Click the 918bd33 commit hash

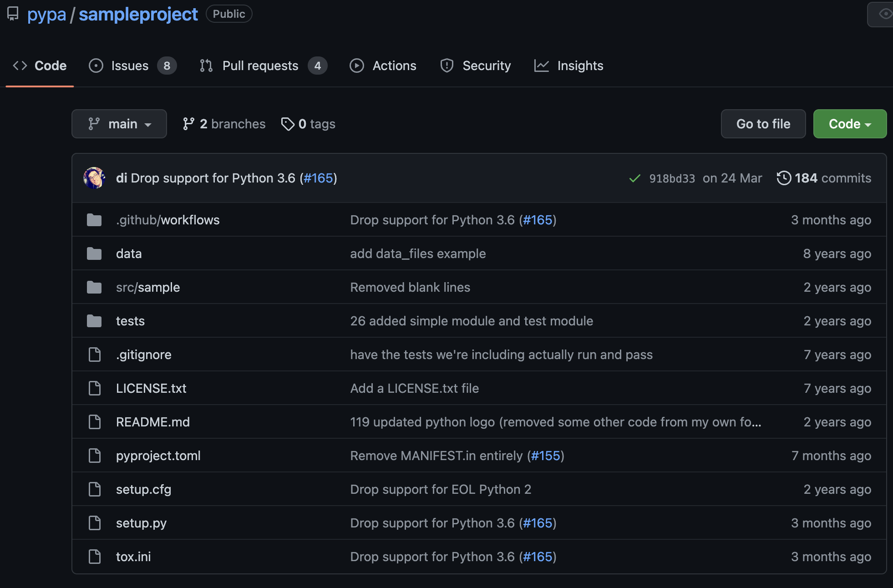pyautogui.click(x=672, y=178)
